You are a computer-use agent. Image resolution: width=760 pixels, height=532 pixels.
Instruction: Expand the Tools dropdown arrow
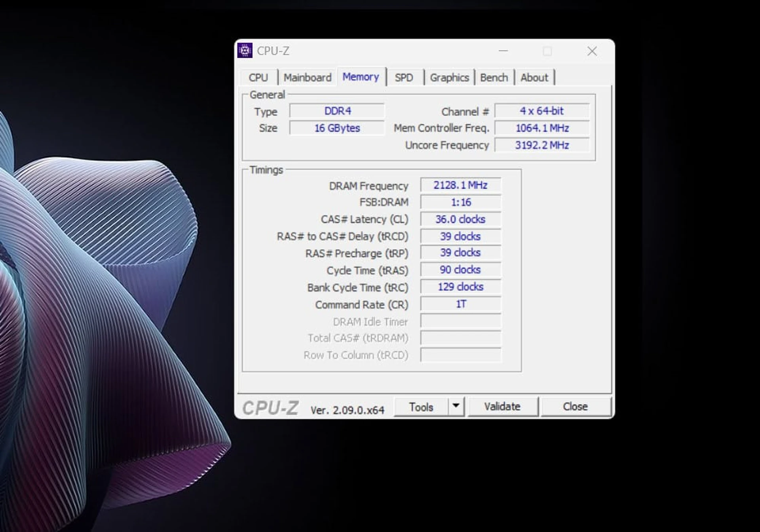456,407
